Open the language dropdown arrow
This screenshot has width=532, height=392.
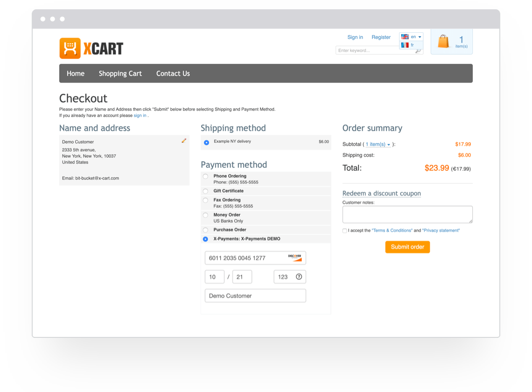tap(420, 36)
